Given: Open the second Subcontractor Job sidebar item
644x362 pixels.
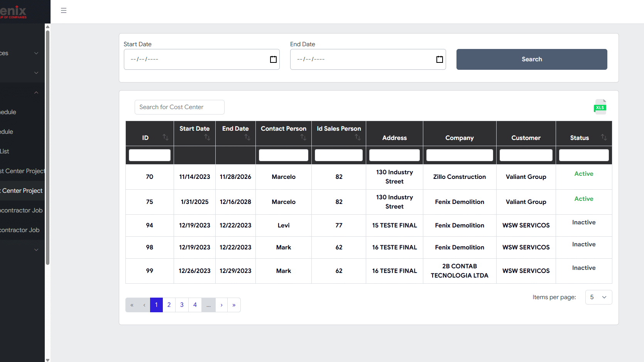Looking at the screenshot, I should point(22,230).
